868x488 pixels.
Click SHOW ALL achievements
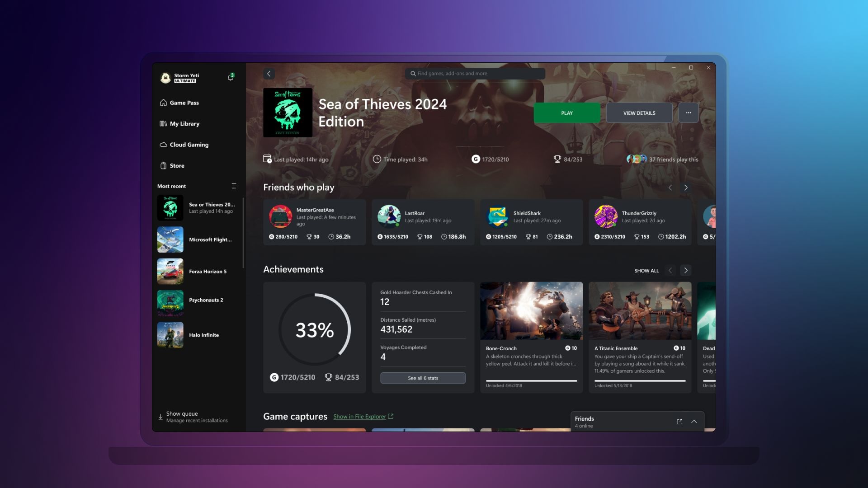[x=646, y=270]
